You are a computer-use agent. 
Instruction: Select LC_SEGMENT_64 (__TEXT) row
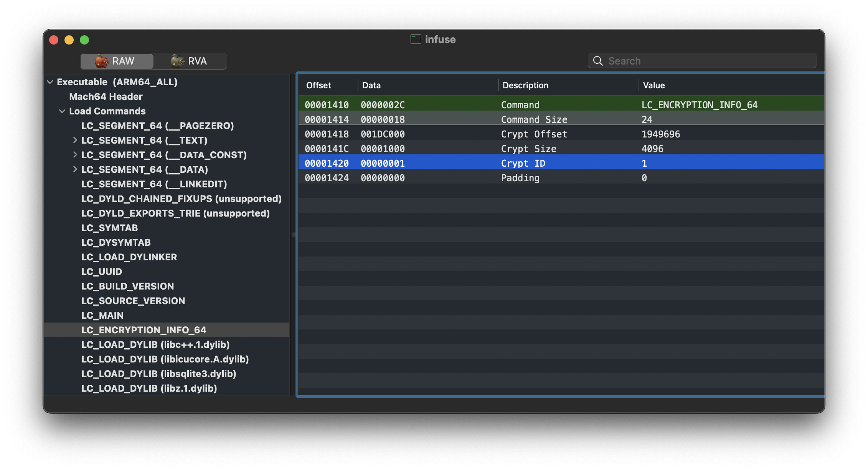tap(167, 140)
